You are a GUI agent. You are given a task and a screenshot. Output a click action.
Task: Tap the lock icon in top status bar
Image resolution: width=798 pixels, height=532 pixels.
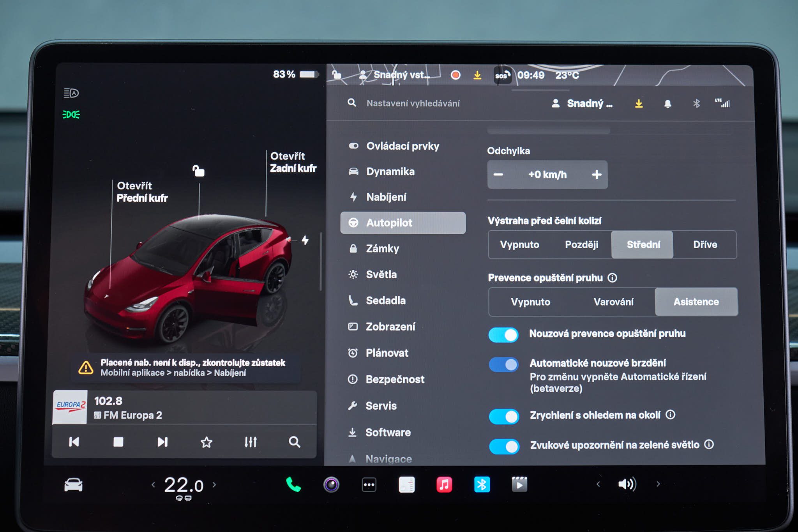coord(337,74)
